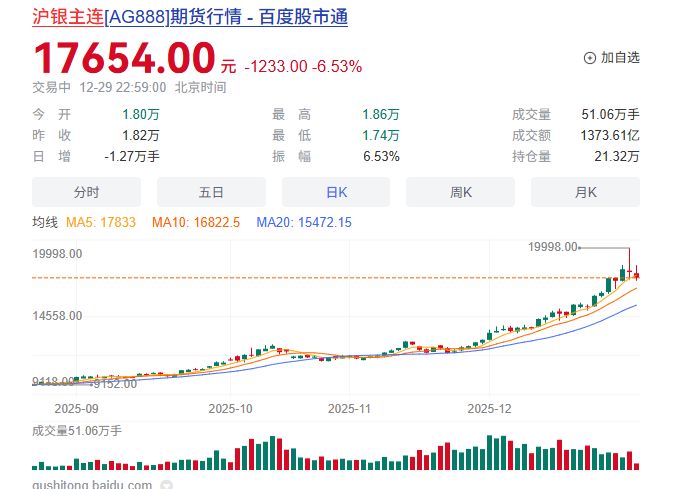Click the 9152.00 low price marker

pos(114,383)
